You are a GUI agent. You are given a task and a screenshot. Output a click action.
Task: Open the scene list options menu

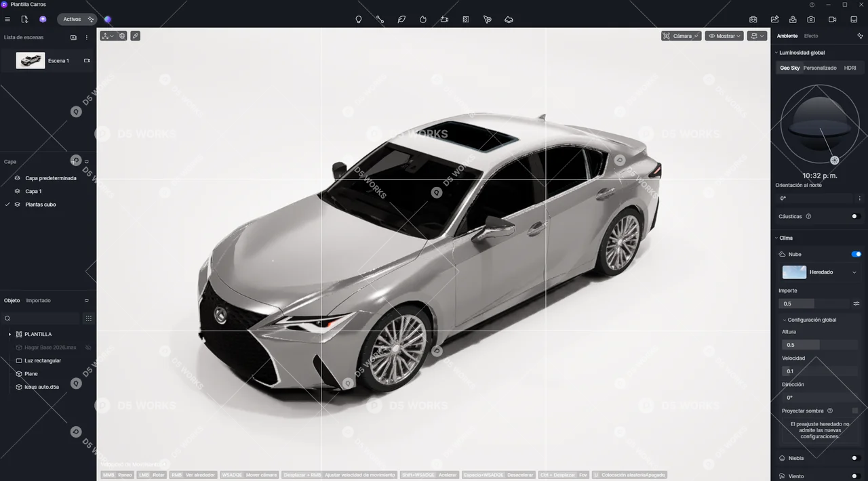[87, 37]
